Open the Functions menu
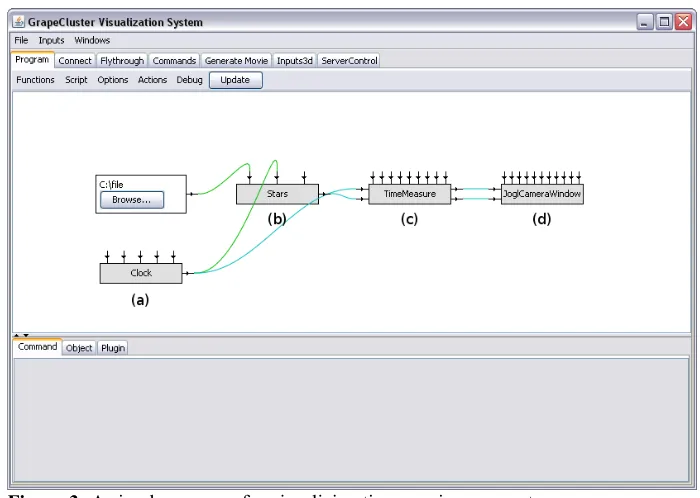 click(35, 80)
